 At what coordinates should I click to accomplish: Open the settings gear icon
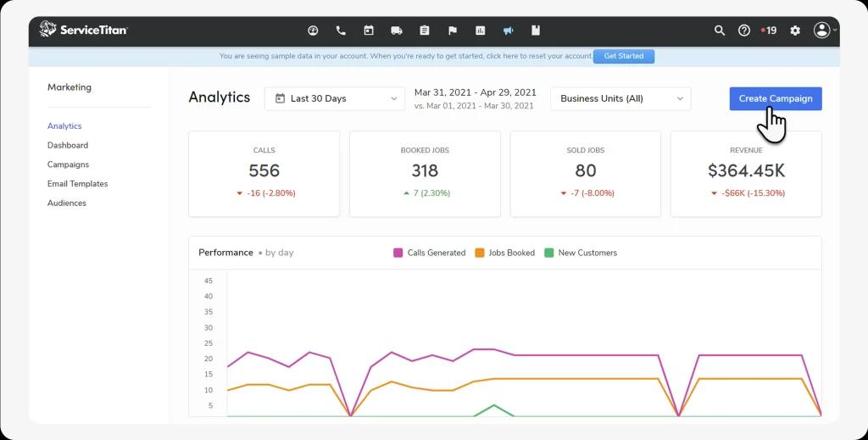[x=795, y=31]
